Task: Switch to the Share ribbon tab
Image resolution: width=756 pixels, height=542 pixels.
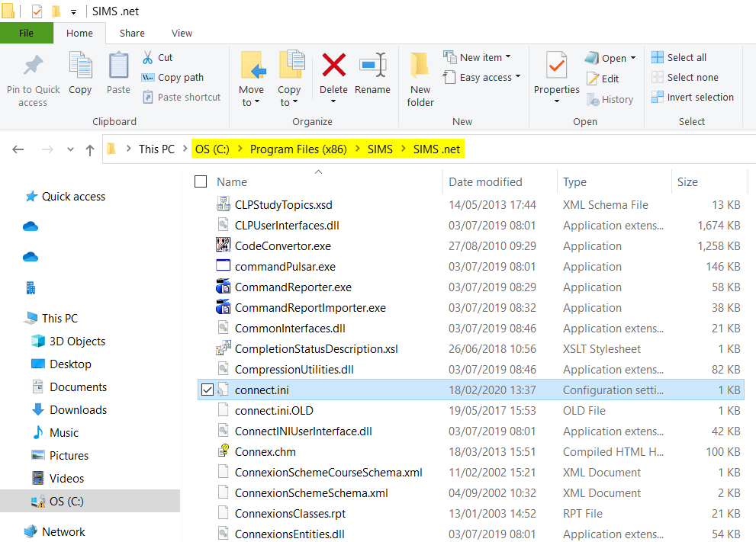Action: click(132, 34)
